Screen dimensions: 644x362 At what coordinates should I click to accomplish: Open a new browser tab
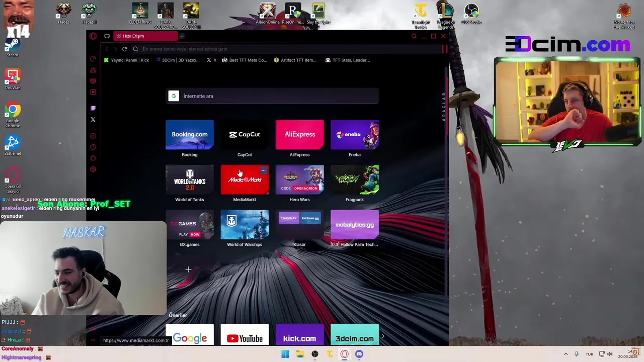pos(182,36)
